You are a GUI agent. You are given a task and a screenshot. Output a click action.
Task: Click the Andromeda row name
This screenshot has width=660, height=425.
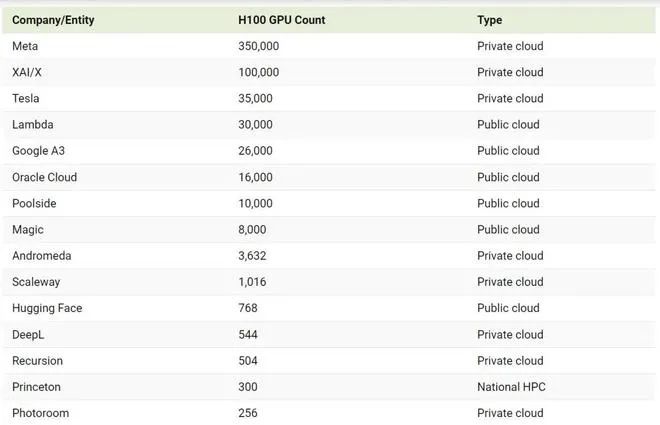[x=42, y=256]
